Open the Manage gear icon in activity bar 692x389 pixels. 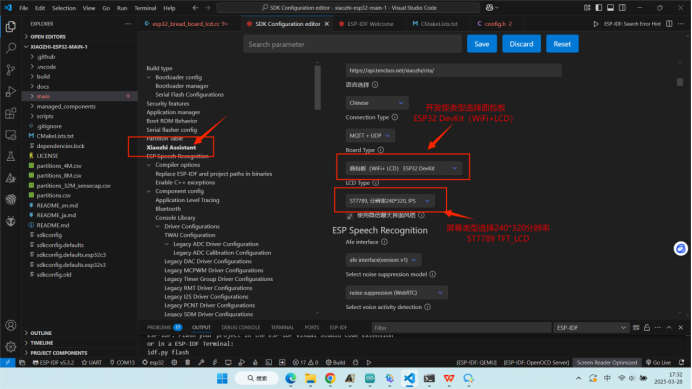[11, 347]
